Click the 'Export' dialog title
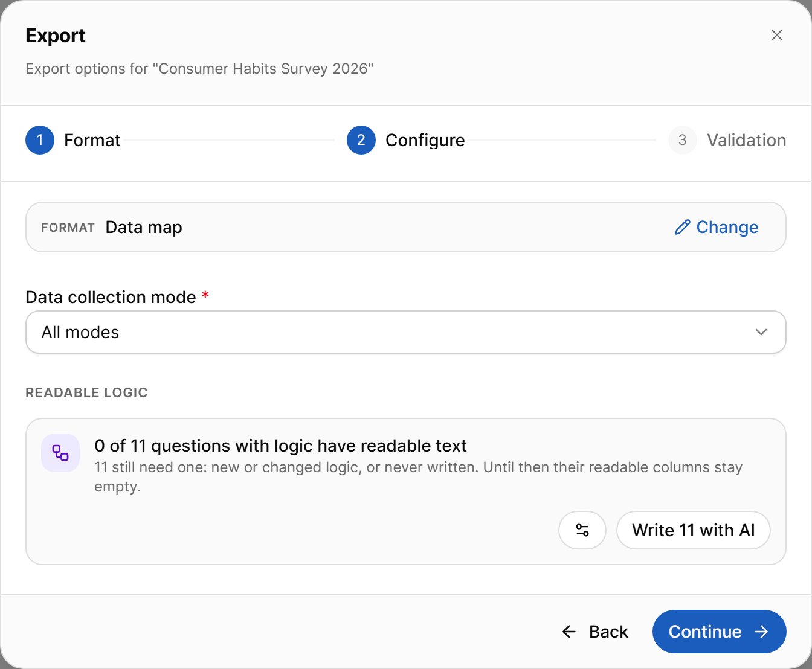812x669 pixels. click(56, 36)
